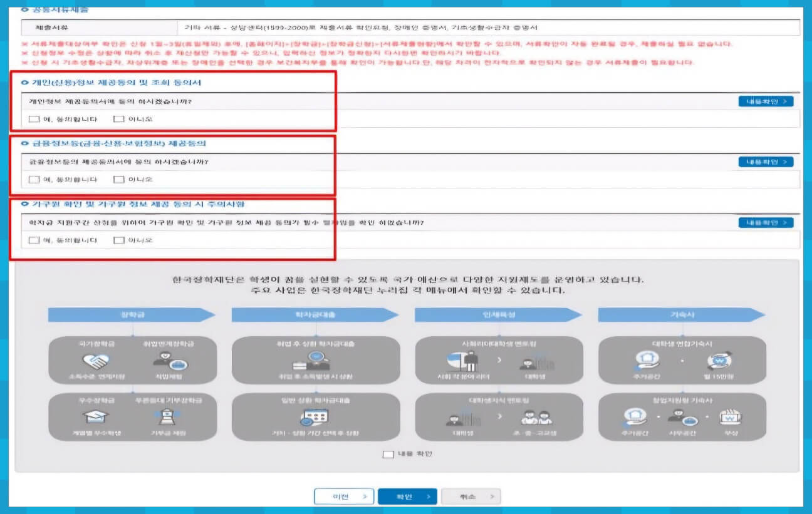
Task: Click the graduation cap icon under 우수장학금
Action: (96, 417)
